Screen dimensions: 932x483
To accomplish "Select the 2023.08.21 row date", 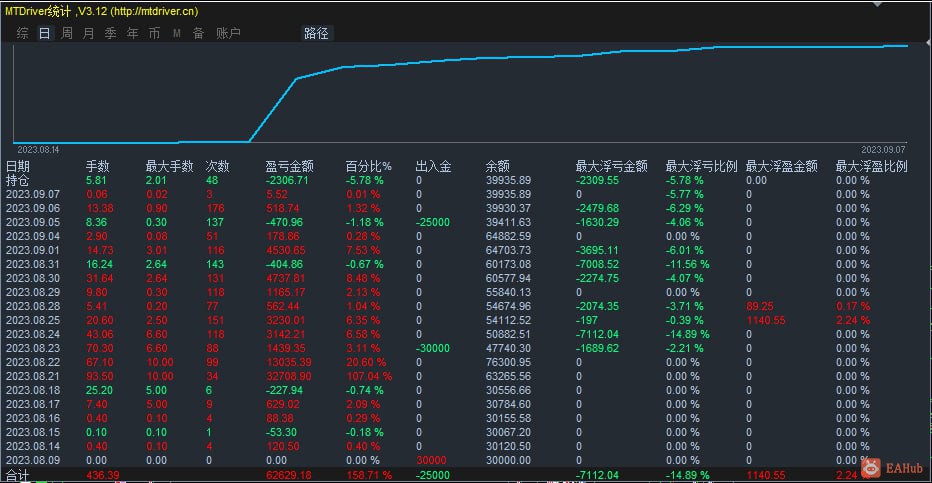I will (33, 376).
